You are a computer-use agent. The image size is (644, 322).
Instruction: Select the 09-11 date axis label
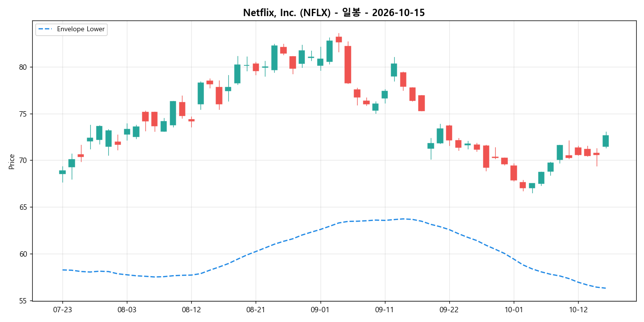point(384,309)
